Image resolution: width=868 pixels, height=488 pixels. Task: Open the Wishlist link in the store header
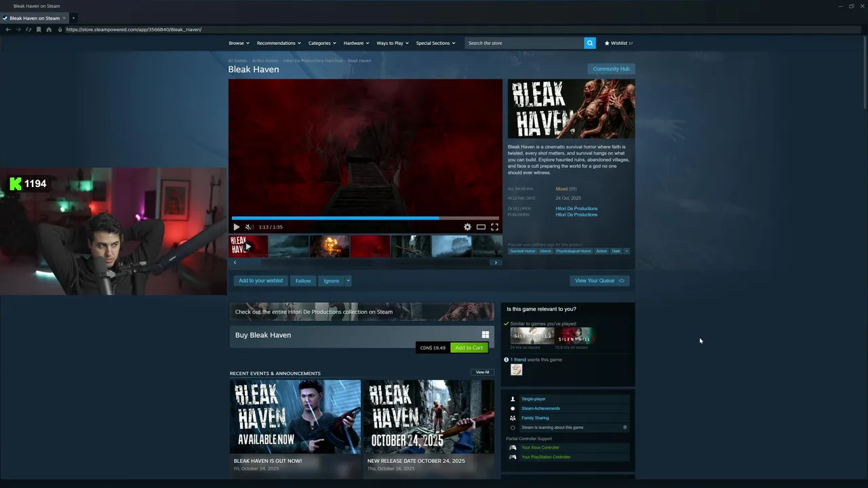coord(618,43)
